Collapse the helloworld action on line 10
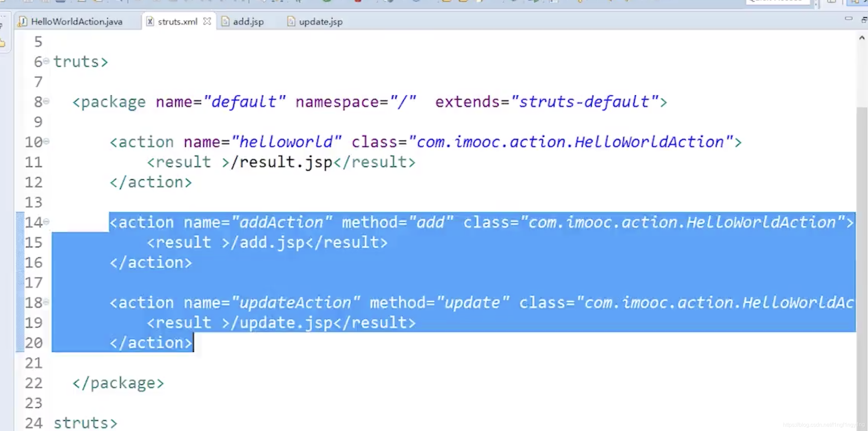This screenshot has height=431, width=868. pos(47,141)
